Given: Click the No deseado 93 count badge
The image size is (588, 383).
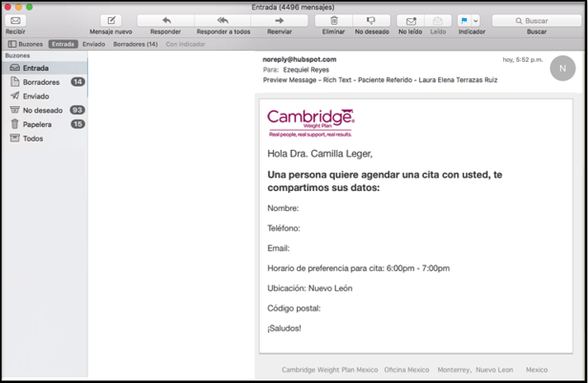Looking at the screenshot, I should point(77,110).
